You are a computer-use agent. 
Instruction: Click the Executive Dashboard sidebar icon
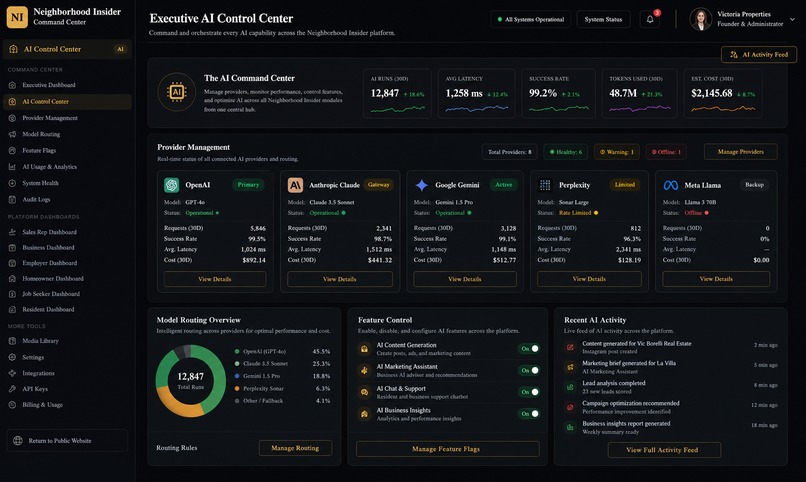coord(12,85)
